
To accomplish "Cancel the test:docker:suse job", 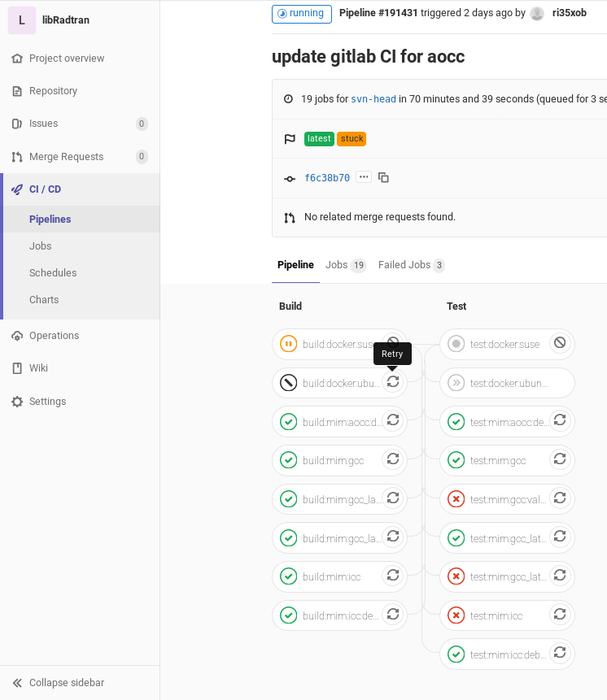I will pos(560,343).
